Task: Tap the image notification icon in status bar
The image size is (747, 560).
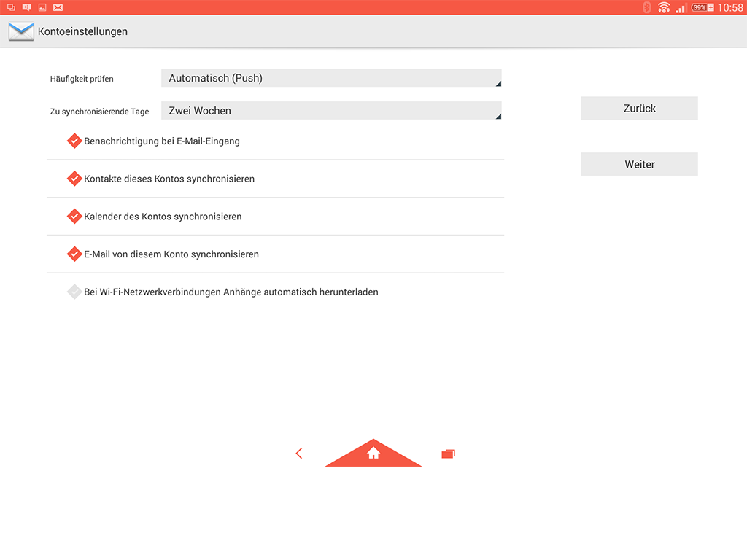Action: (x=42, y=7)
